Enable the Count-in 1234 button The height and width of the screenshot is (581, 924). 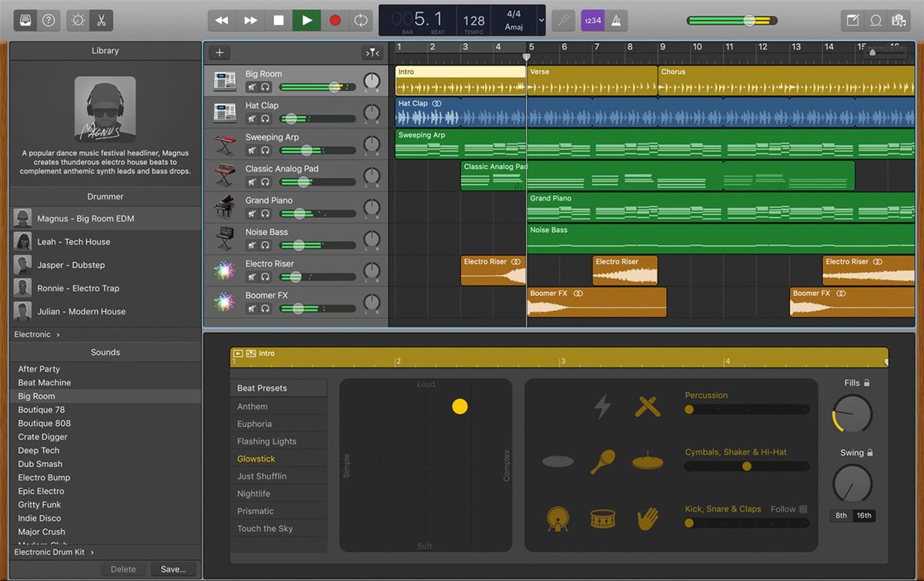(x=591, y=19)
